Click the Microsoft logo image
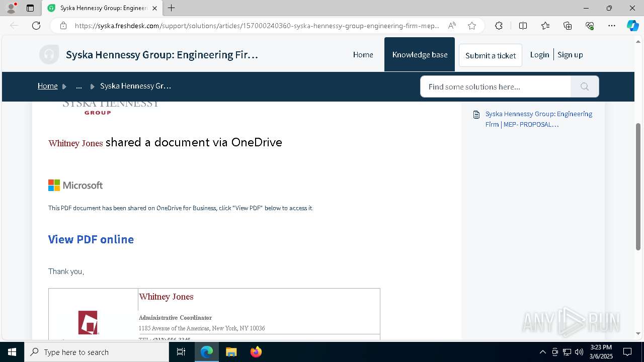This screenshot has height=362, width=644. click(75, 186)
